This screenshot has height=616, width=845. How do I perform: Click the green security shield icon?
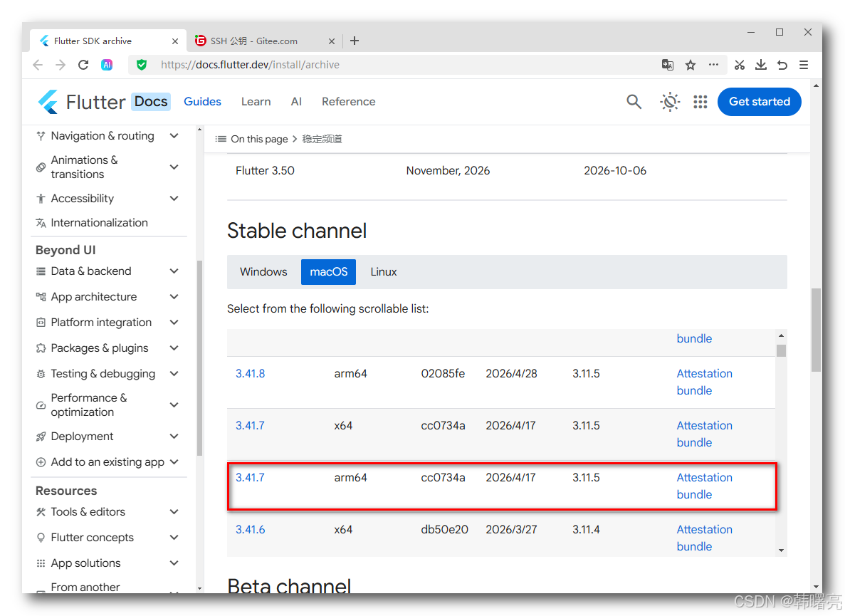pos(142,65)
